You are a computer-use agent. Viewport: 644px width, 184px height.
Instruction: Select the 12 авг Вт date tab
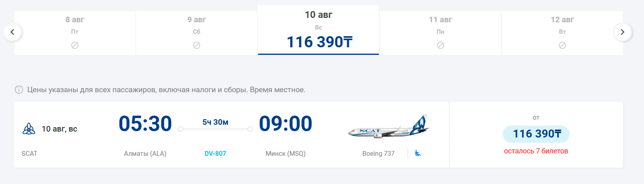coord(562,33)
